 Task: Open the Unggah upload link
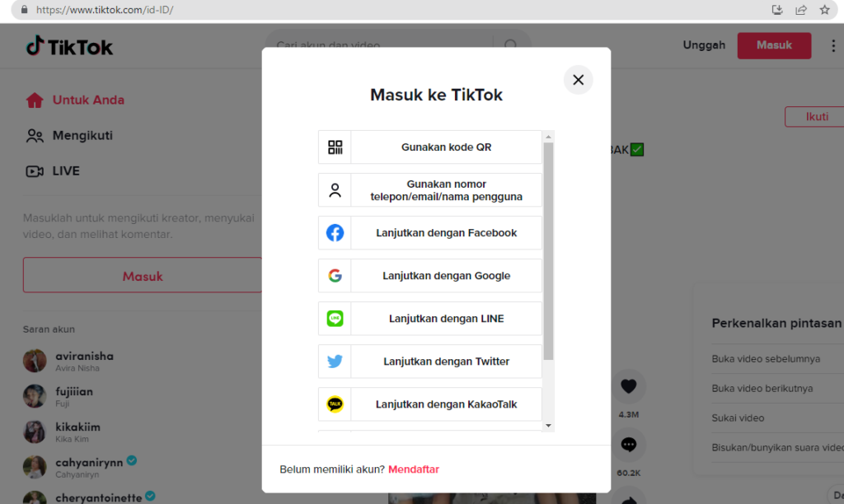point(704,45)
